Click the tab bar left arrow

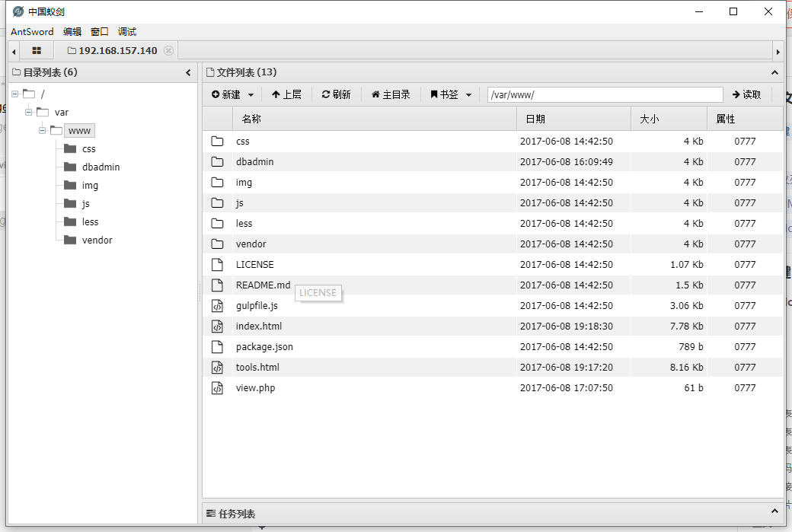tap(14, 52)
